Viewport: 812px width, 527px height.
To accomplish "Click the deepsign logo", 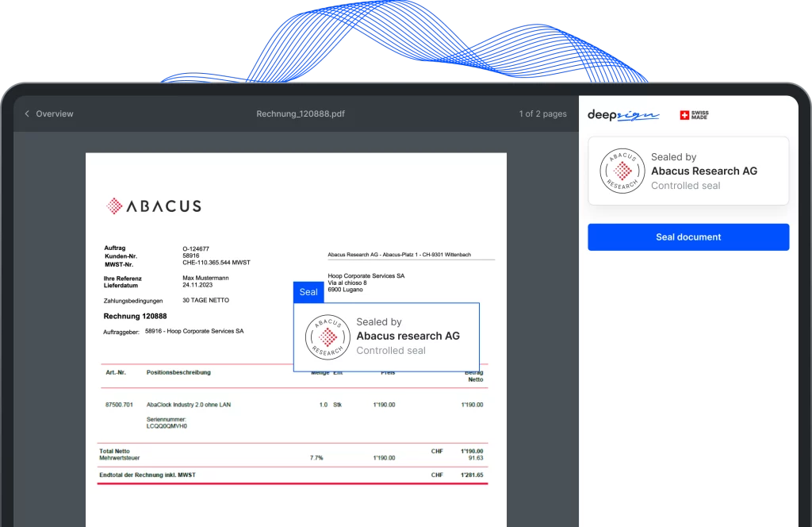I will (623, 115).
